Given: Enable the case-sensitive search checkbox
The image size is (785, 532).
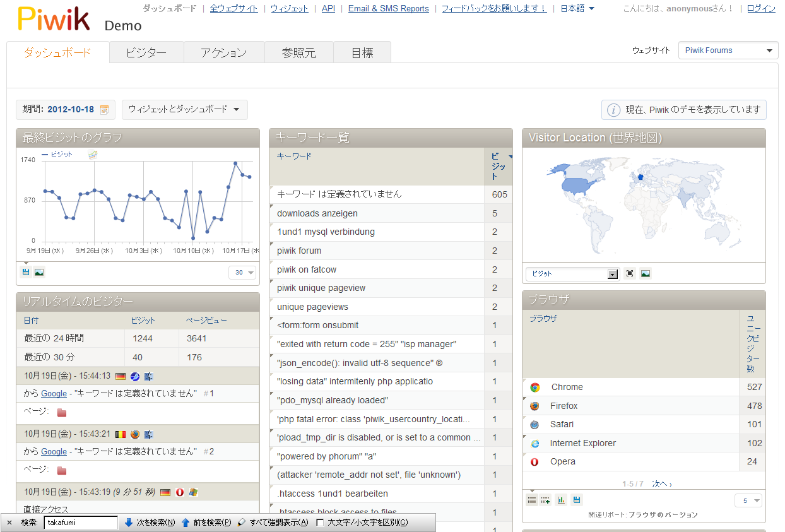Looking at the screenshot, I should [x=320, y=523].
